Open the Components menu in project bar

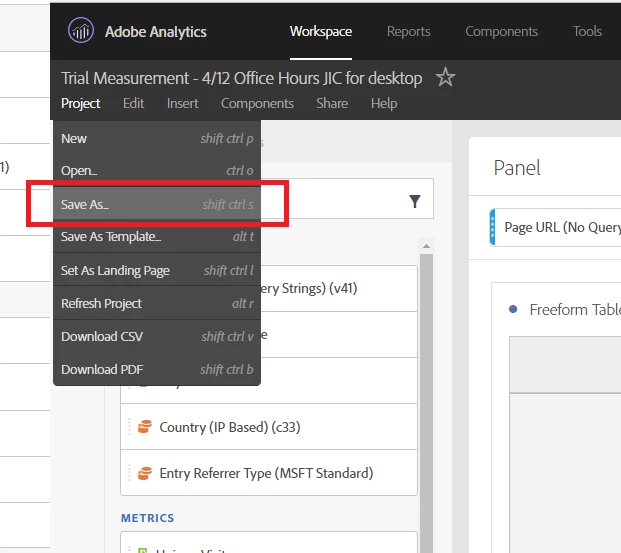(x=257, y=103)
